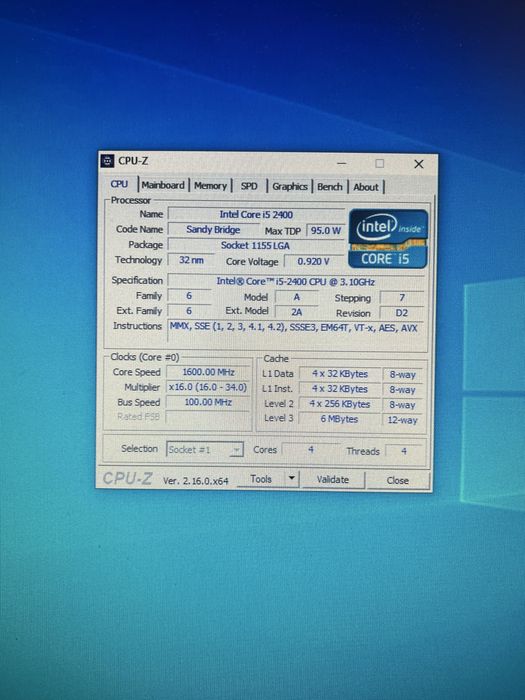This screenshot has height=700, width=525.
Task: Click the L1 Data value '4 x 32 KBytes'
Action: (340, 374)
